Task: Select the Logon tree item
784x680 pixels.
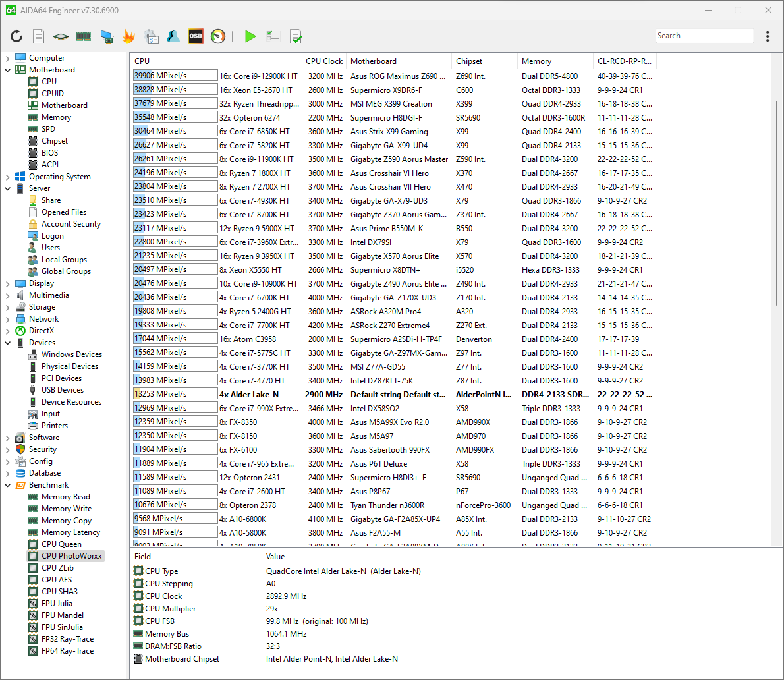Action: (53, 236)
